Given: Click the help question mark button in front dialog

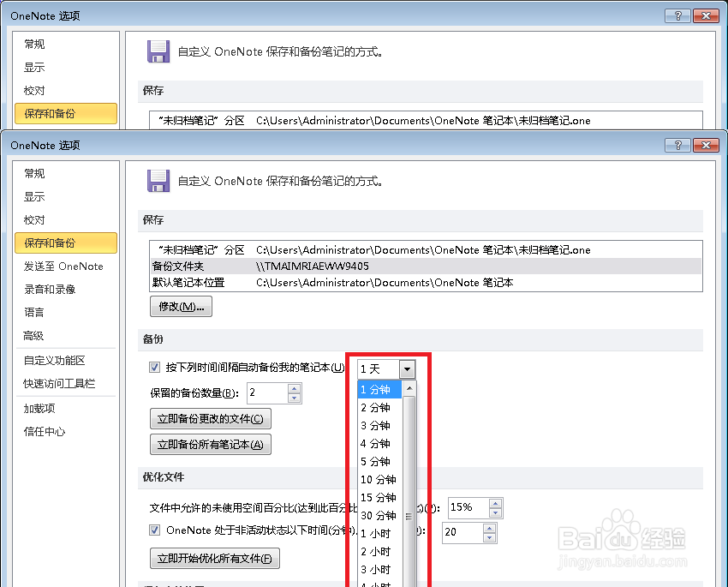Looking at the screenshot, I should point(677,146).
